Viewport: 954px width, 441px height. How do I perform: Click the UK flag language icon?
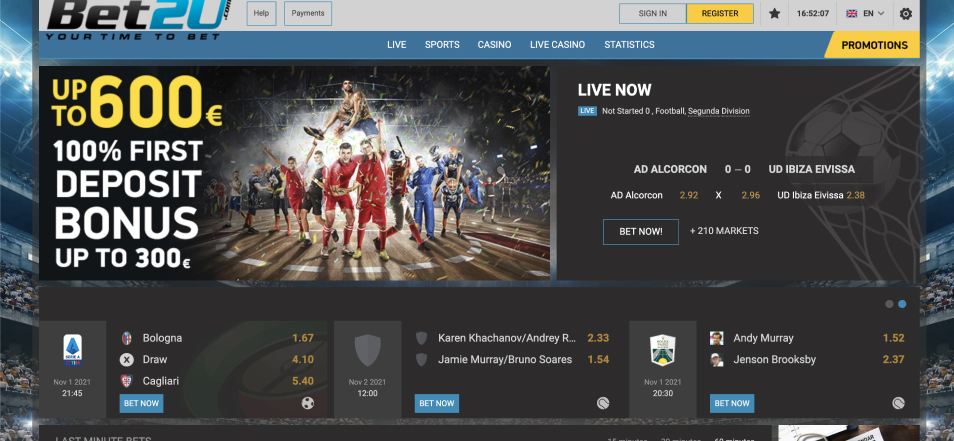pyautogui.click(x=851, y=13)
